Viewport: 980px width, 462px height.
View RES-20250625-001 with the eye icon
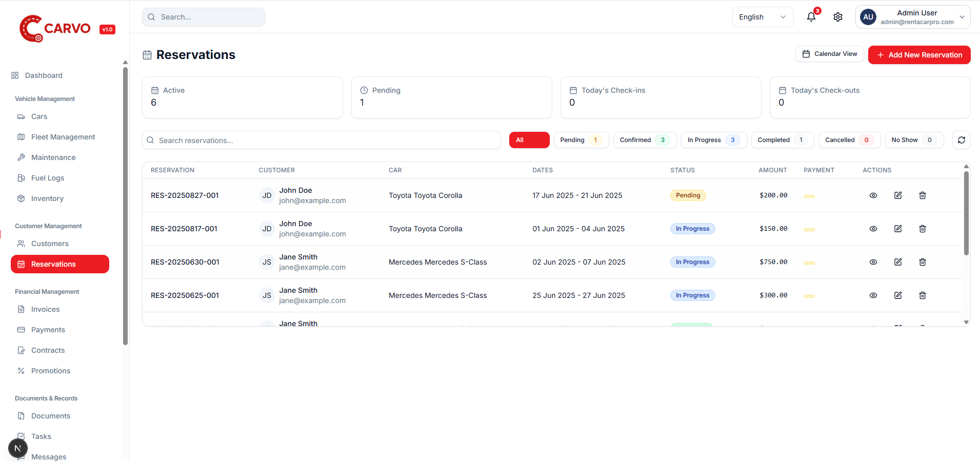click(873, 295)
